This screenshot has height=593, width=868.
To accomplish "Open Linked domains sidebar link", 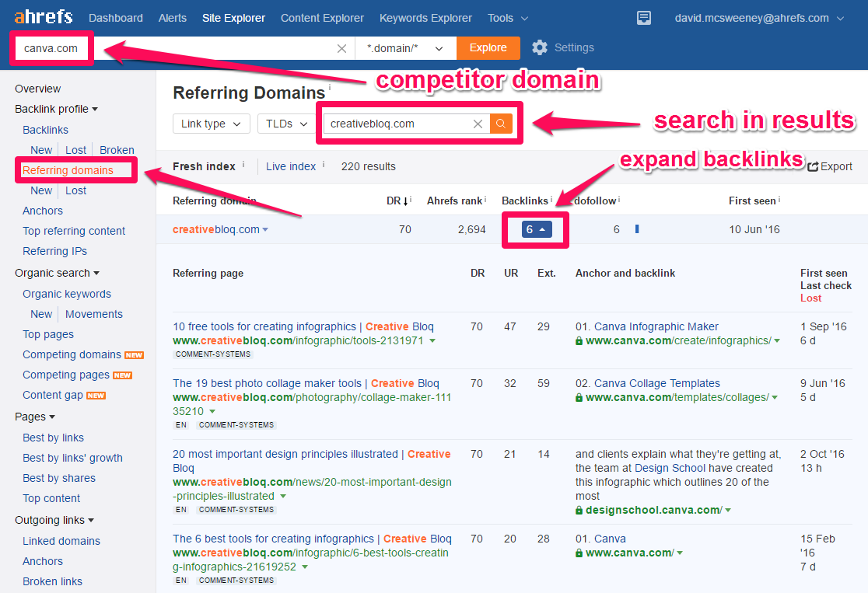I will [61, 541].
